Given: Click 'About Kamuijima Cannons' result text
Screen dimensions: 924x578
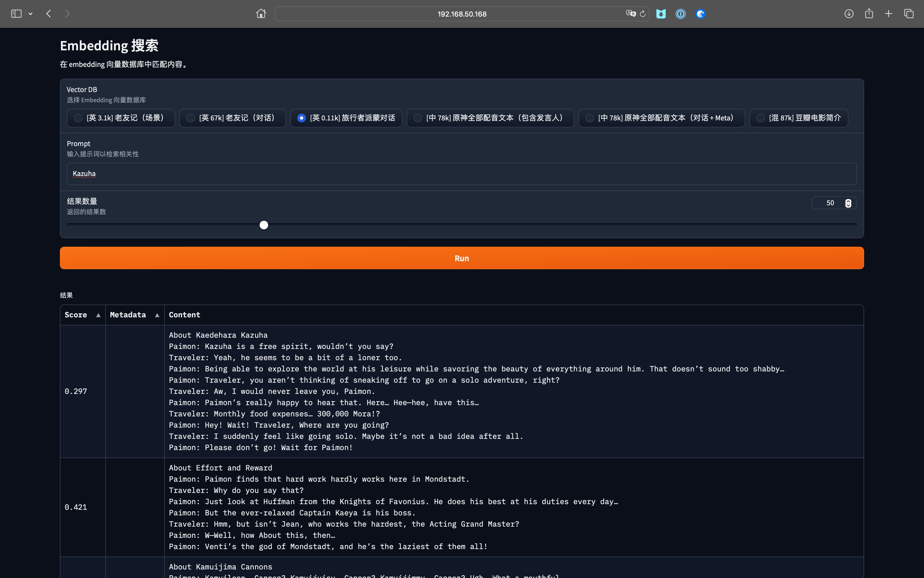Looking at the screenshot, I should [x=220, y=567].
